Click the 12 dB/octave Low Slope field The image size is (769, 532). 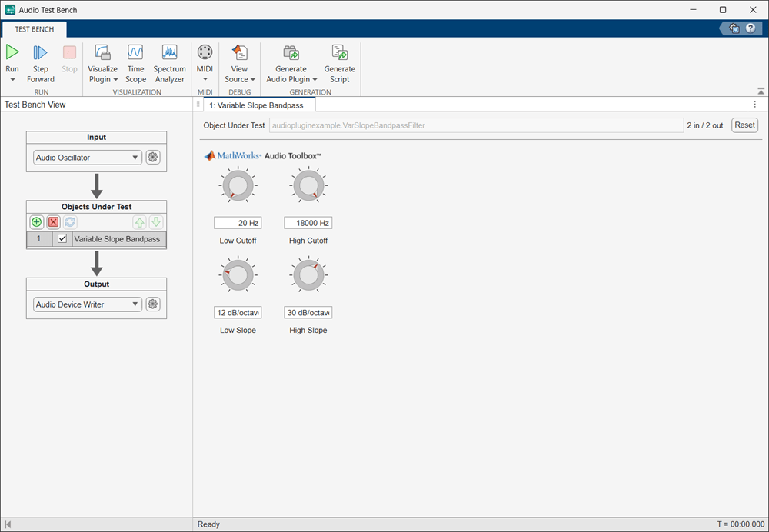238,312
